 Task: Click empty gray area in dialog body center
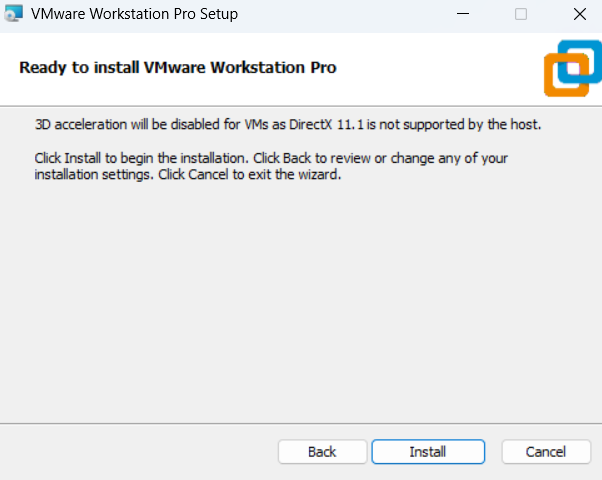pos(300,300)
